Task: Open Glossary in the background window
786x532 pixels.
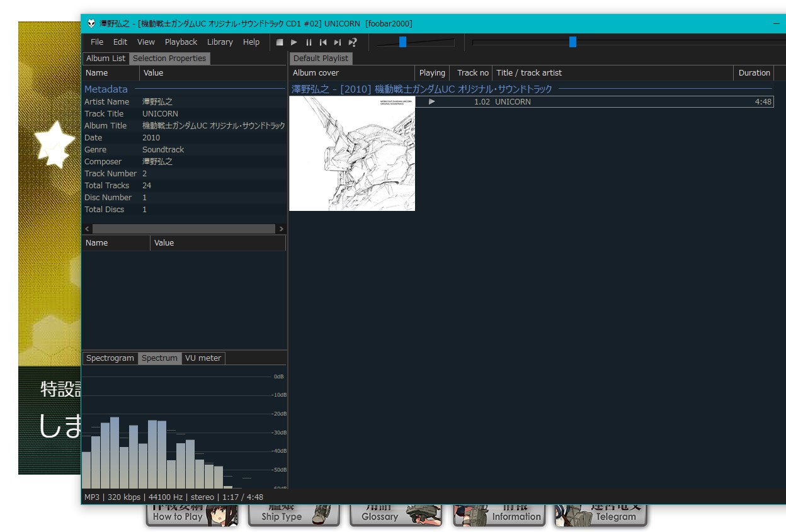Action: click(x=396, y=515)
